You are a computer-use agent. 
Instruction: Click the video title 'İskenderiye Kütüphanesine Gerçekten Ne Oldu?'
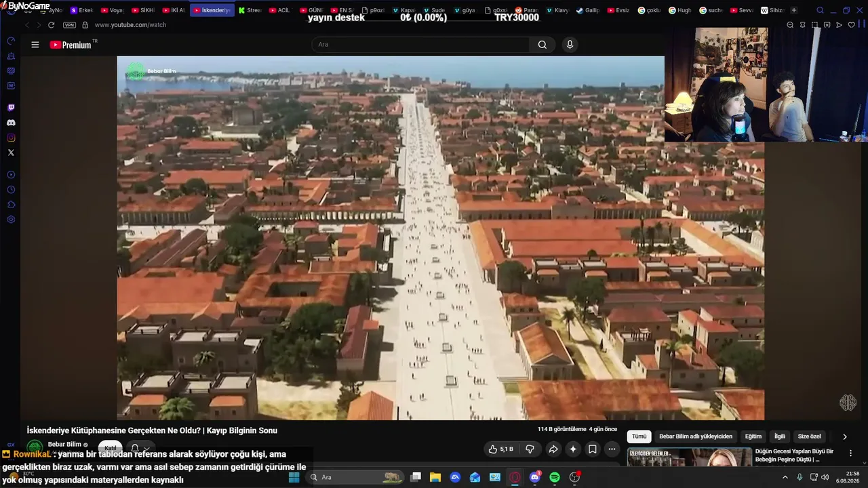coord(152,430)
